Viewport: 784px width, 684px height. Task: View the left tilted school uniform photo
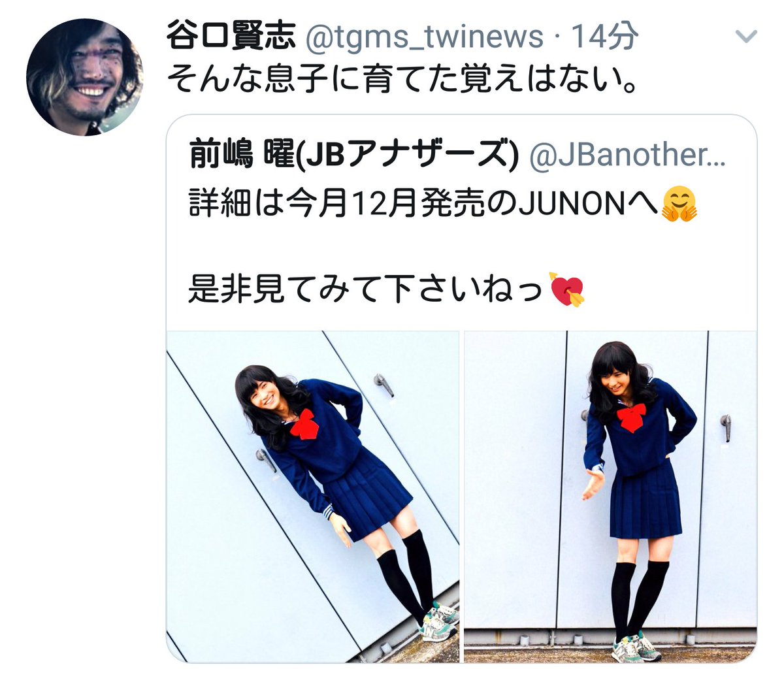tap(313, 497)
